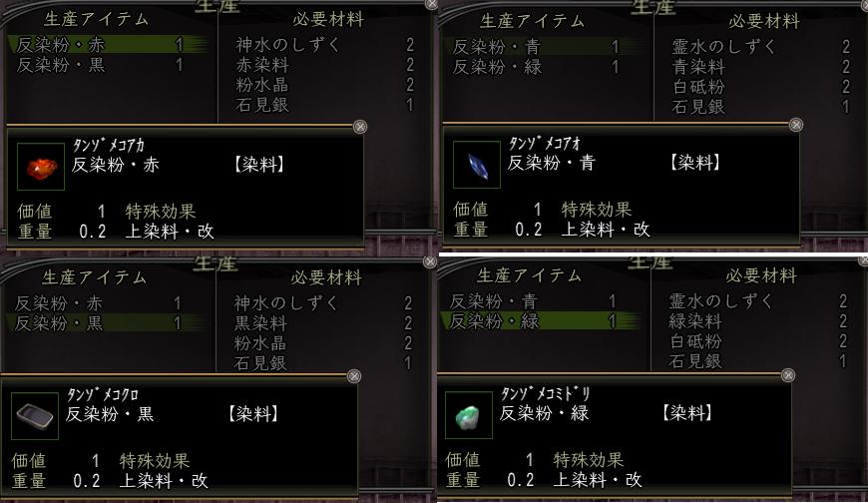Viewport: 868px width, 503px height.
Task: Click the 赤染料 required material
Action: coord(262,65)
